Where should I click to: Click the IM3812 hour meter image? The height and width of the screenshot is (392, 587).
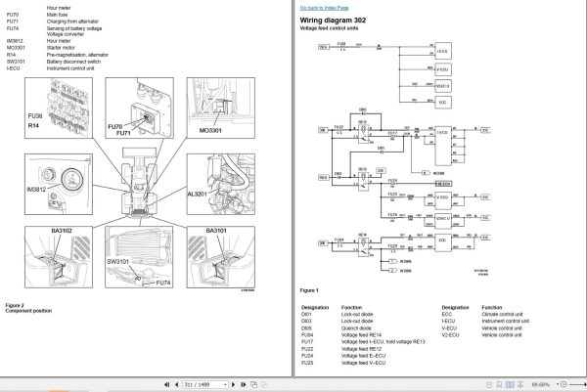coord(59,184)
